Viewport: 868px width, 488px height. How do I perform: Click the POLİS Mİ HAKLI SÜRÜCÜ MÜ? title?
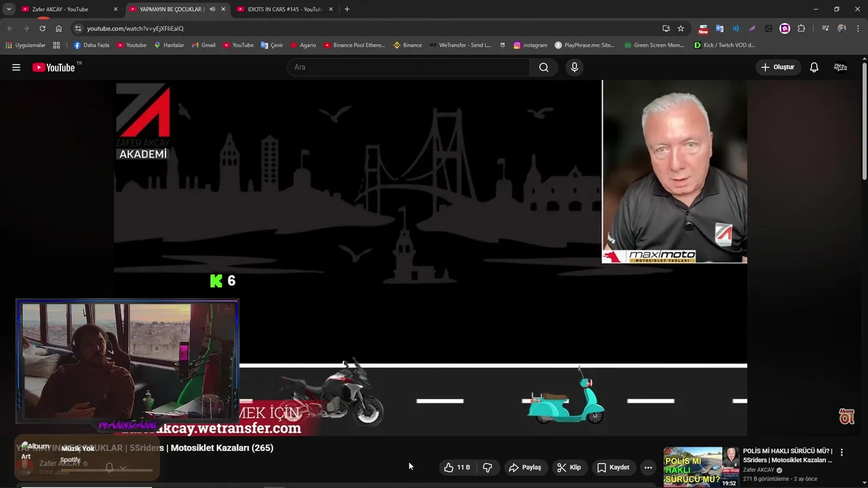[x=787, y=455]
